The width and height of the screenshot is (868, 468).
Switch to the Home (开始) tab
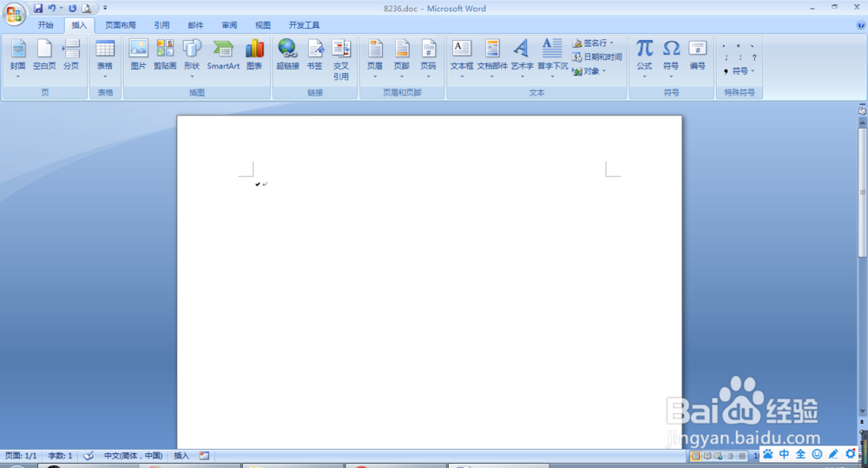[45, 25]
